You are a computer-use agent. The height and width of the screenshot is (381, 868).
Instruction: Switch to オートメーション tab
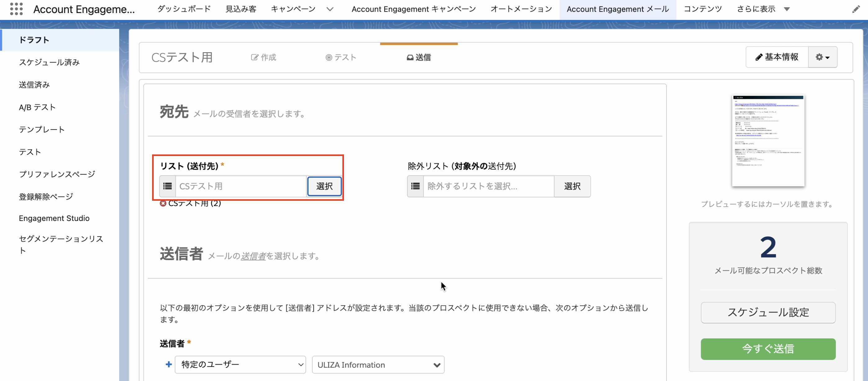(521, 9)
